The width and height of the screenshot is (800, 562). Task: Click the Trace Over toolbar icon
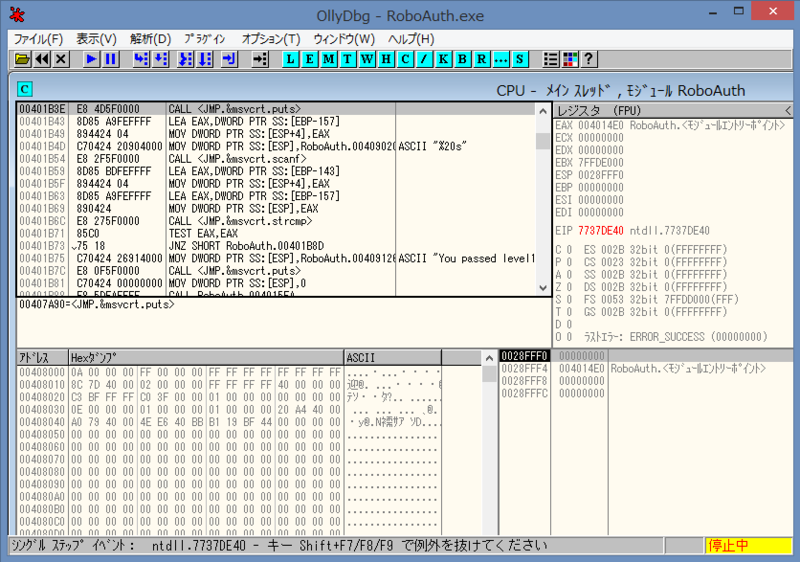[205, 59]
